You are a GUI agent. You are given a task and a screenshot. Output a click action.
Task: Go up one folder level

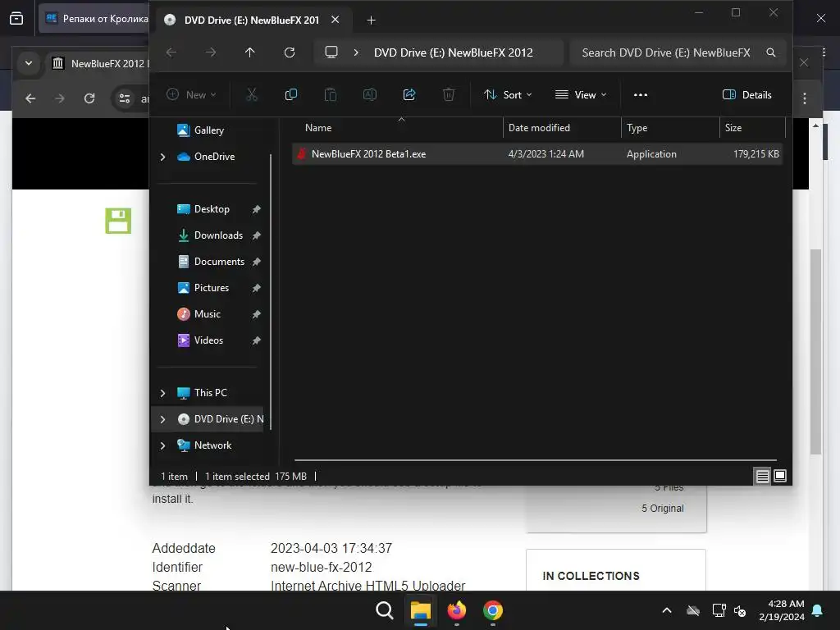tap(250, 52)
